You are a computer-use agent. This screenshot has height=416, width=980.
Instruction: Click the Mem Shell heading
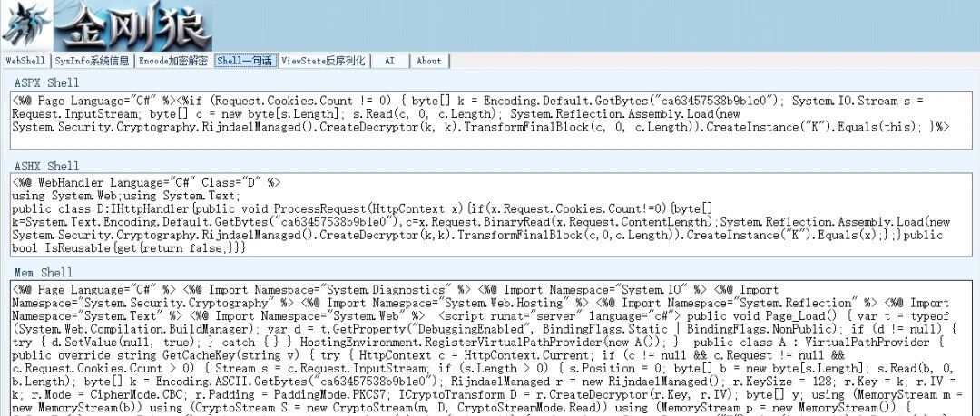pos(44,272)
